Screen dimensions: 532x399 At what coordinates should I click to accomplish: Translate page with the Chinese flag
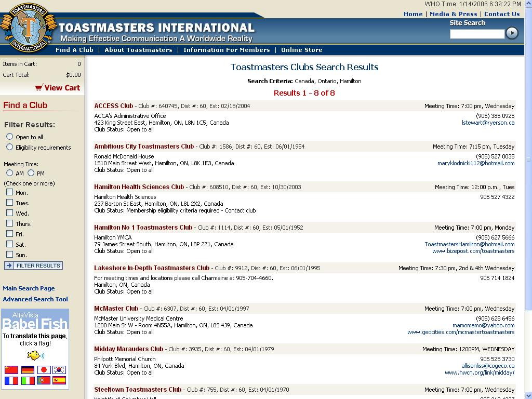click(x=11, y=369)
